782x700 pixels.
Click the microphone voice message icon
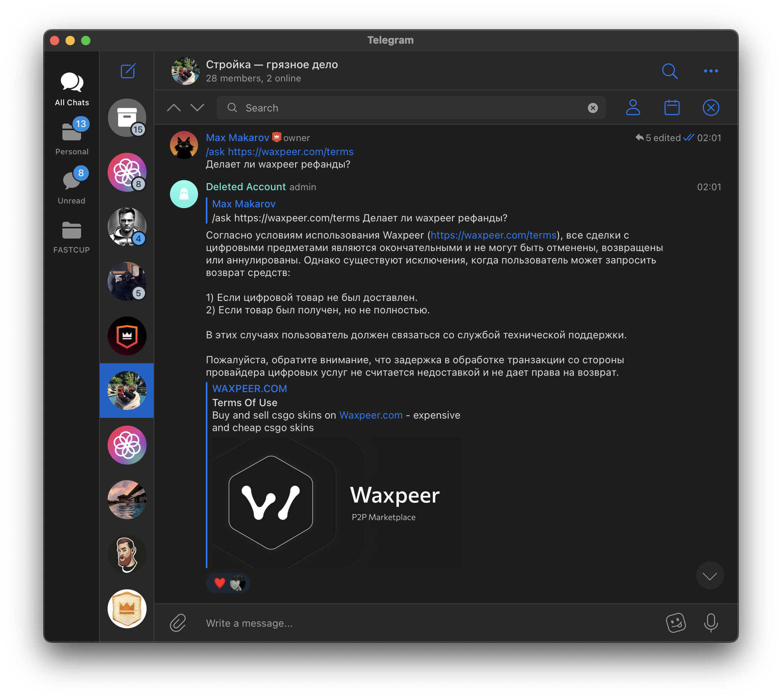tap(711, 623)
